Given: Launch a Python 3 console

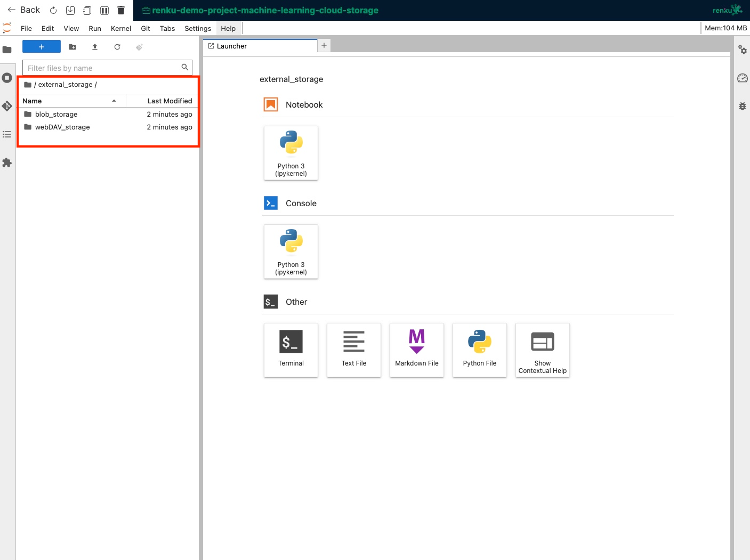Looking at the screenshot, I should [291, 251].
